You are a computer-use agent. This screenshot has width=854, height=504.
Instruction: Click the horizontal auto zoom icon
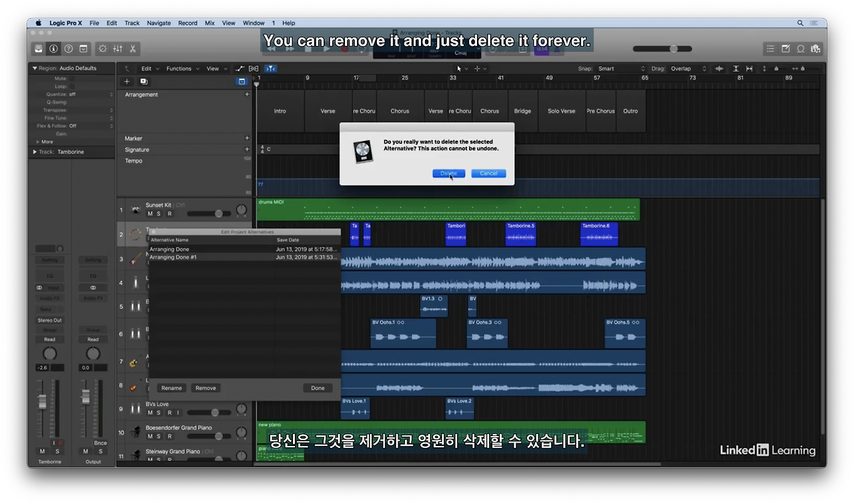(750, 69)
